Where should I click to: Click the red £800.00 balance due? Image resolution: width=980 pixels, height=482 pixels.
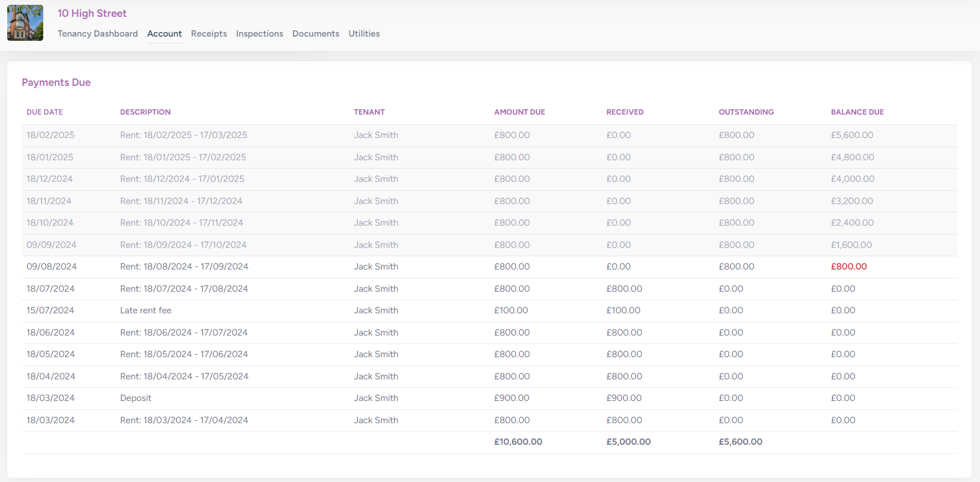coord(848,267)
